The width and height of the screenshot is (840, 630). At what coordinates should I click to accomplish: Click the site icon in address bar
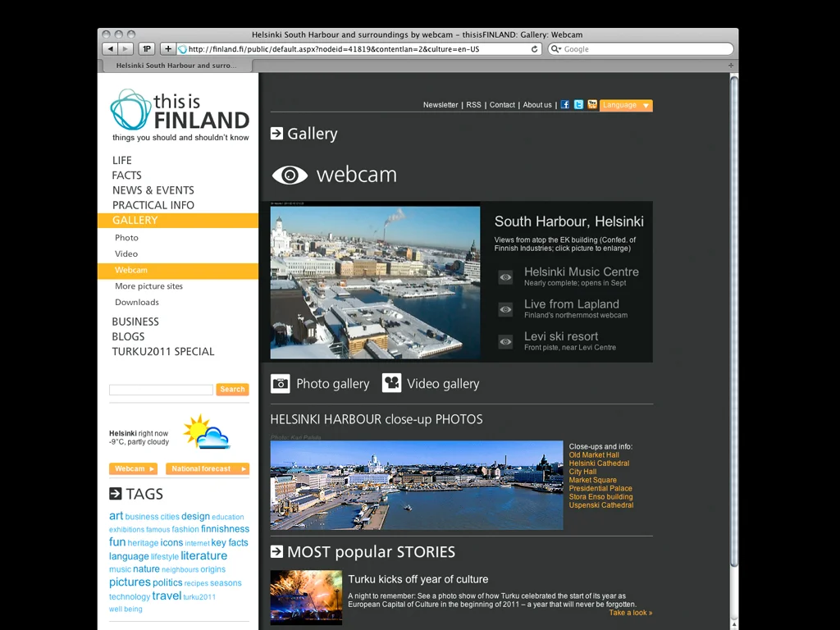click(183, 48)
